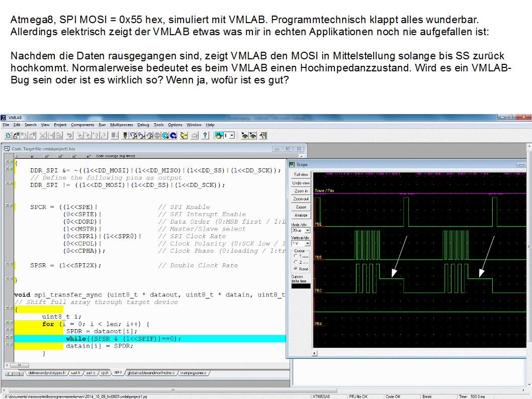Click the new file toolbar icon
The width and height of the screenshot is (532, 399).
point(9,136)
